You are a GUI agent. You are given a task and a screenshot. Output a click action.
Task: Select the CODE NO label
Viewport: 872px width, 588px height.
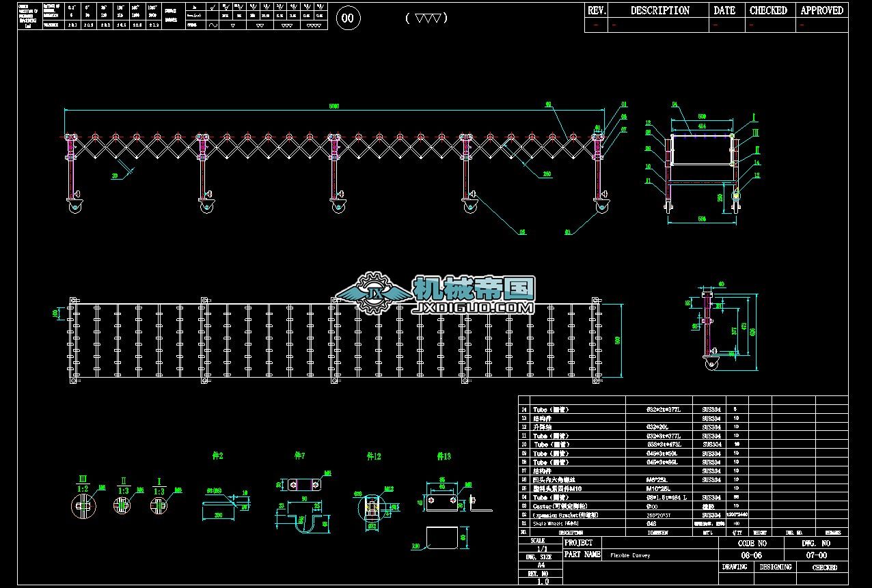tap(752, 543)
